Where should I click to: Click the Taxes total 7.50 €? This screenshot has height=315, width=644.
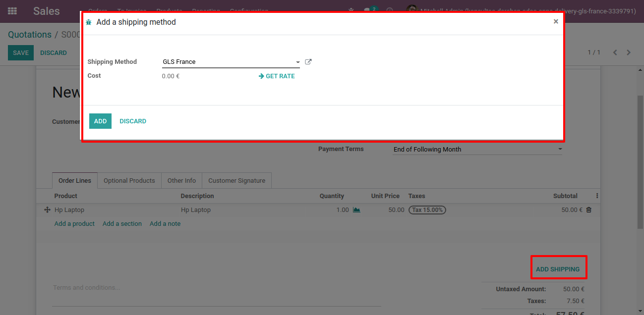pos(576,301)
